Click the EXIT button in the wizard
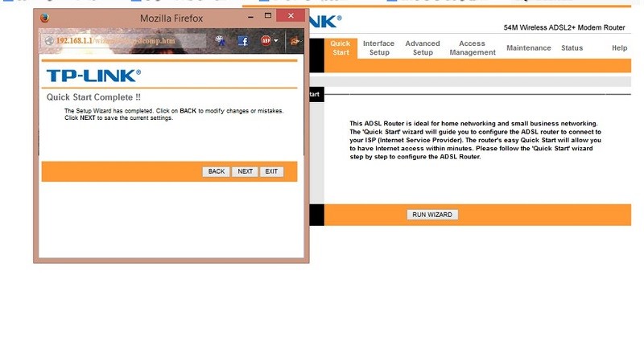 [x=271, y=171]
